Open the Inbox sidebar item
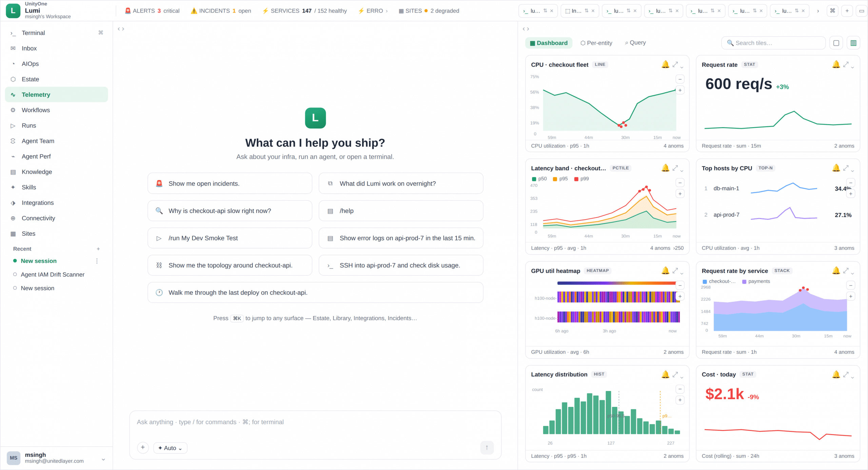 click(x=56, y=48)
